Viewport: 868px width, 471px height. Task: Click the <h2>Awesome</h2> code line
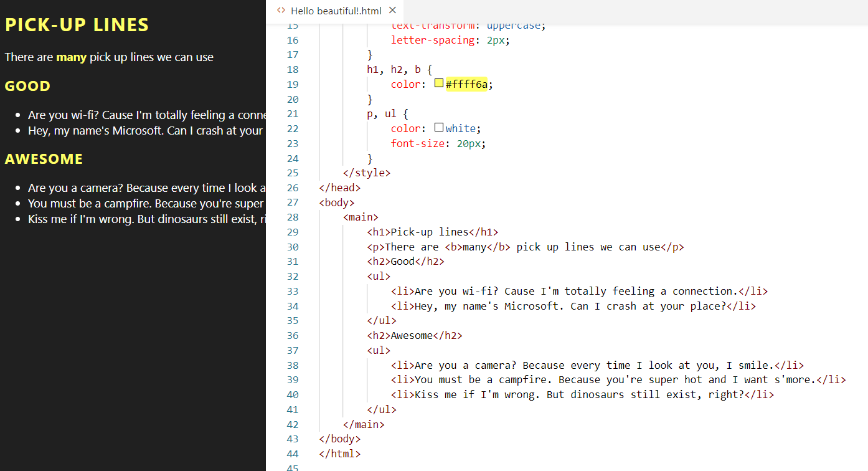[415, 336]
